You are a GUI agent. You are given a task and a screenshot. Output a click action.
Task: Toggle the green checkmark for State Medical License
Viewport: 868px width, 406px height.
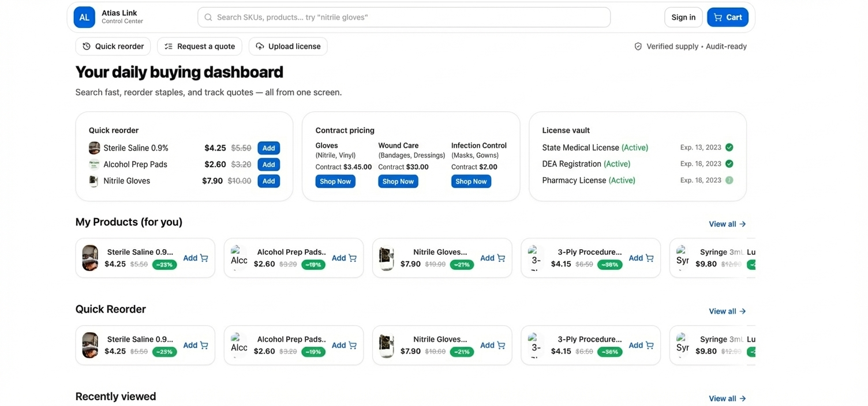728,147
